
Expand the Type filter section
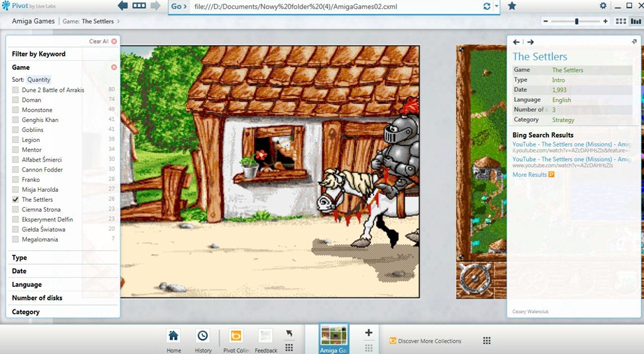[x=19, y=258]
